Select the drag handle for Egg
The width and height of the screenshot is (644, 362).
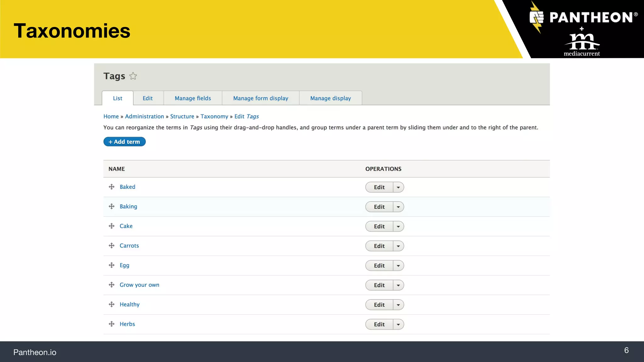[x=112, y=265]
